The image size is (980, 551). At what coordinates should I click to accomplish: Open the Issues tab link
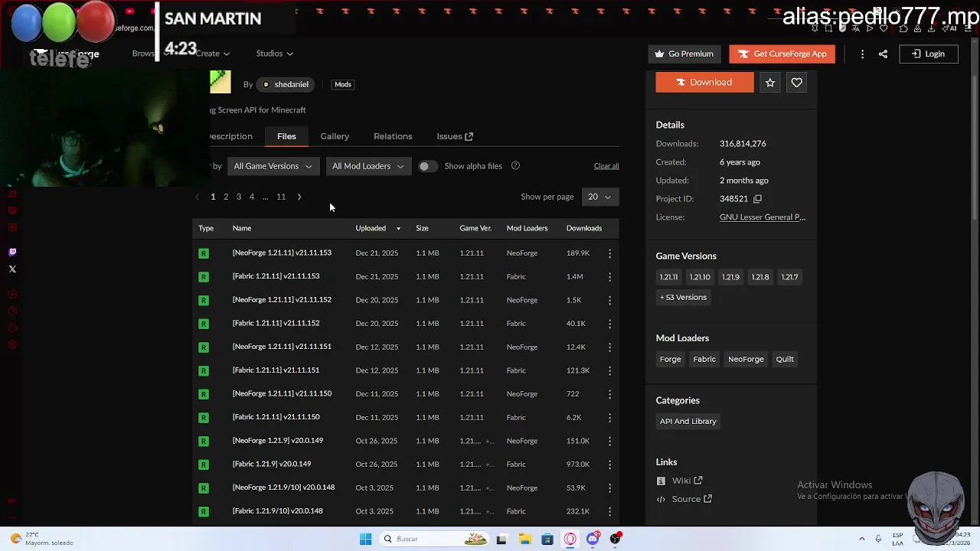(x=455, y=136)
